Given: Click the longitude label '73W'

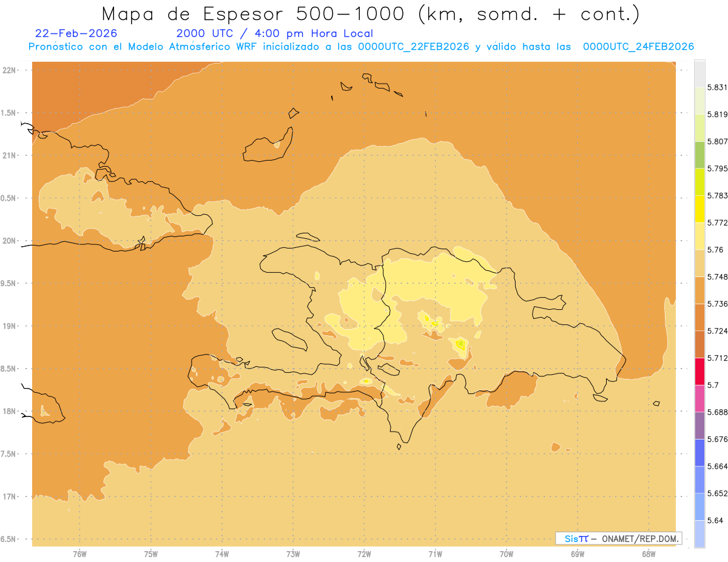Looking at the screenshot, I should 293,554.
